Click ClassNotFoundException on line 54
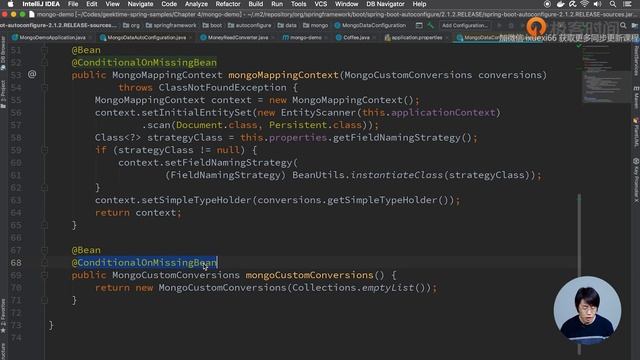 pyautogui.click(x=222, y=87)
